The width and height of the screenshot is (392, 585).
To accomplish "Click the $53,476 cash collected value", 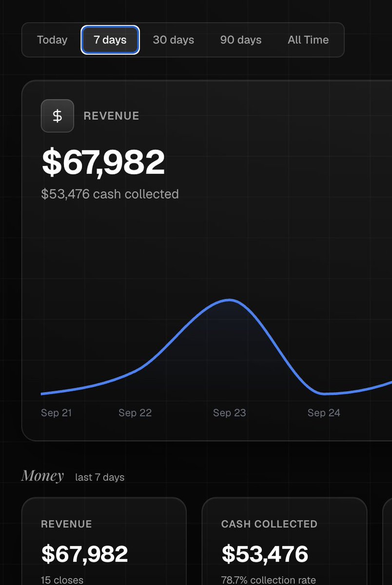I will 265,554.
